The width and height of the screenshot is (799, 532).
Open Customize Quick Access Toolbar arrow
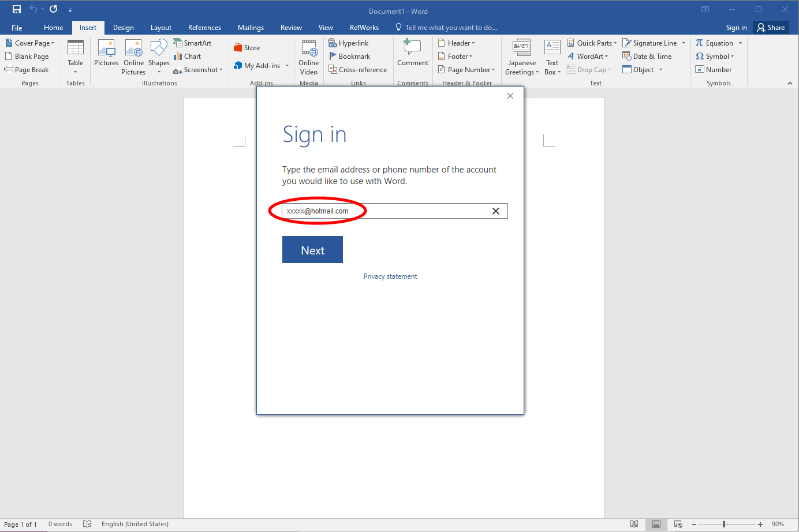70,10
